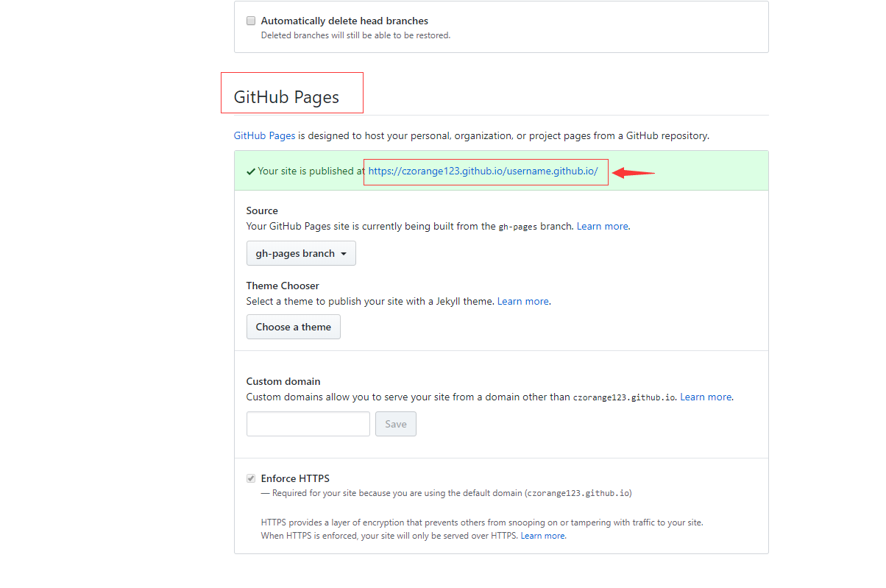Open the published czorange123.github.io site link
This screenshot has width=886, height=588.
483,171
